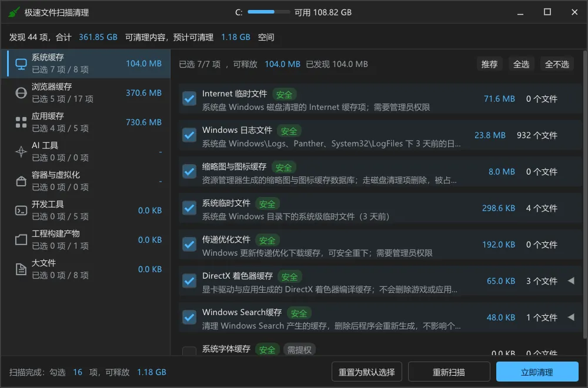588x388 pixels.
Task: Click the folder icon for 工程构建产物
Action: pos(21,240)
